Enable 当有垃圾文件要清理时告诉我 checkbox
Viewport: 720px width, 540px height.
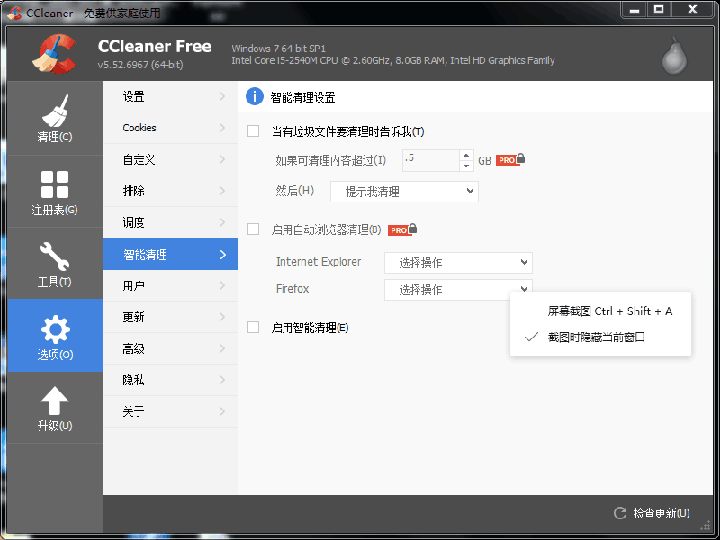point(253,131)
